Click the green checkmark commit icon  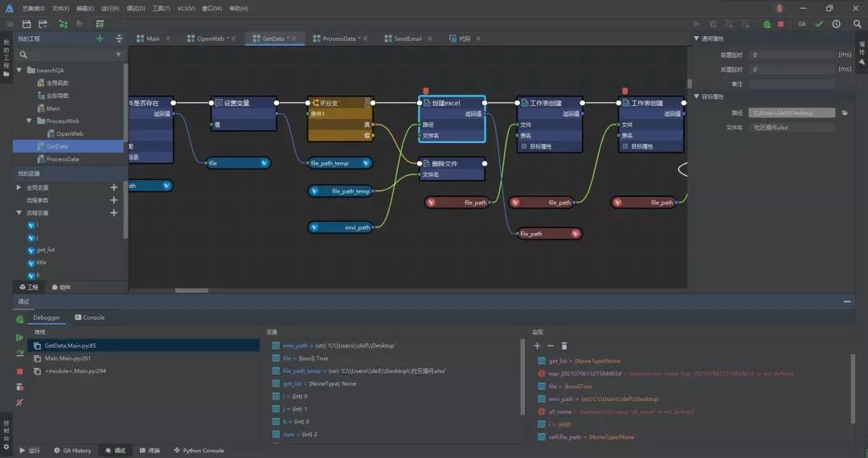click(819, 24)
